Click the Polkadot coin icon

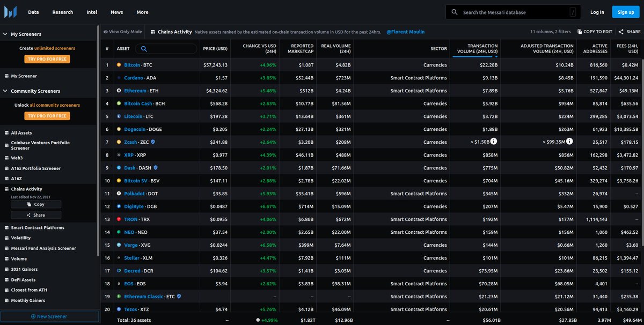[x=119, y=194]
